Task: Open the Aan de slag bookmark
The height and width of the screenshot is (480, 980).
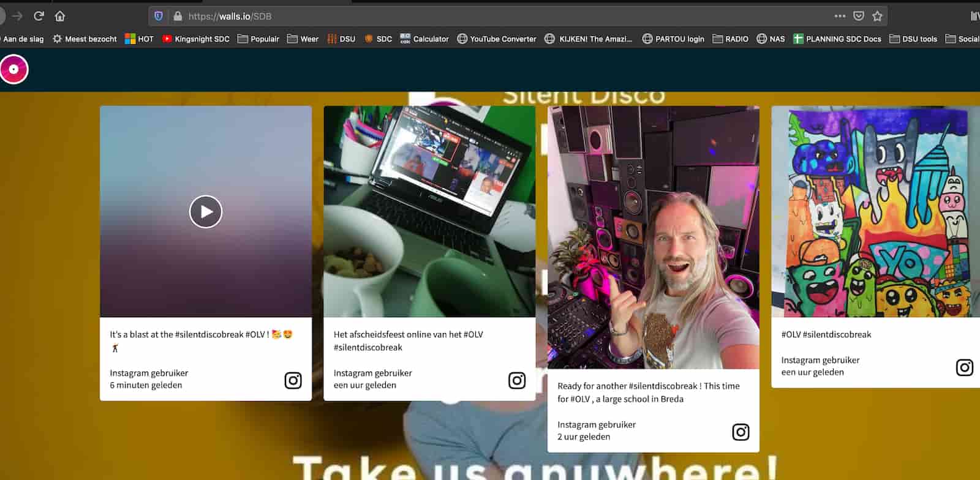Action: coord(23,39)
